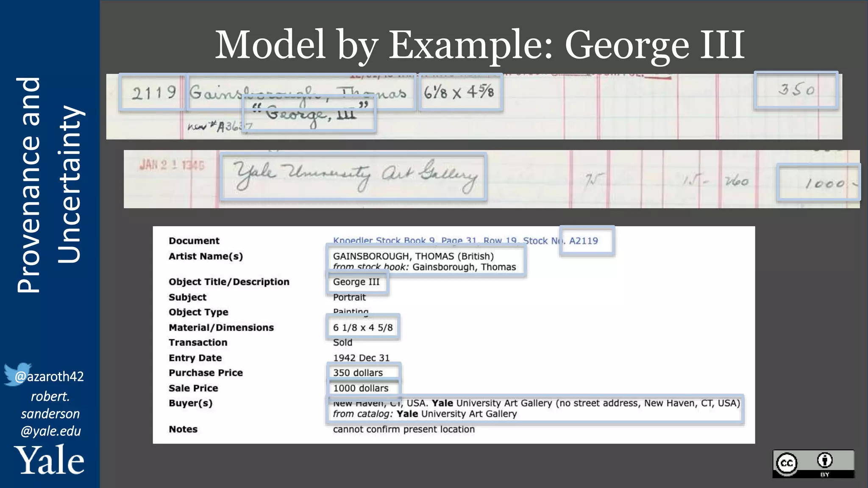Click the 'Purchase Price' field label
This screenshot has width=868, height=488.
pyautogui.click(x=206, y=373)
